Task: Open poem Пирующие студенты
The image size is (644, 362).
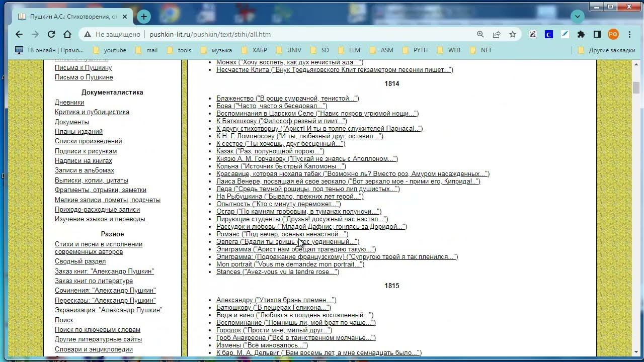Action: point(302,219)
